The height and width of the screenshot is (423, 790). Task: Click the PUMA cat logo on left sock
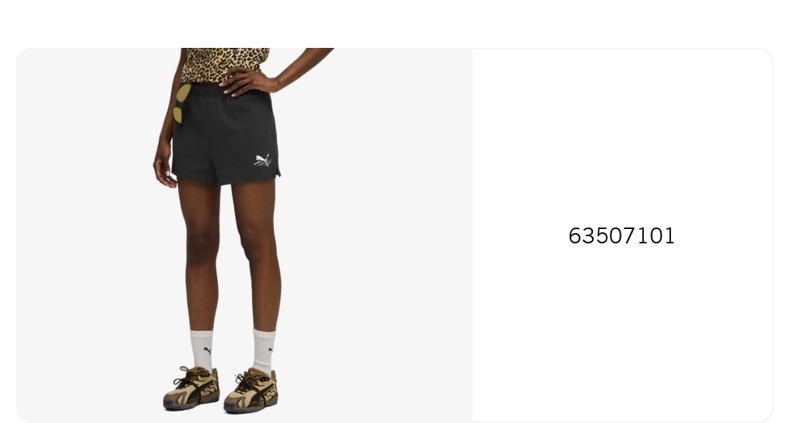click(208, 350)
